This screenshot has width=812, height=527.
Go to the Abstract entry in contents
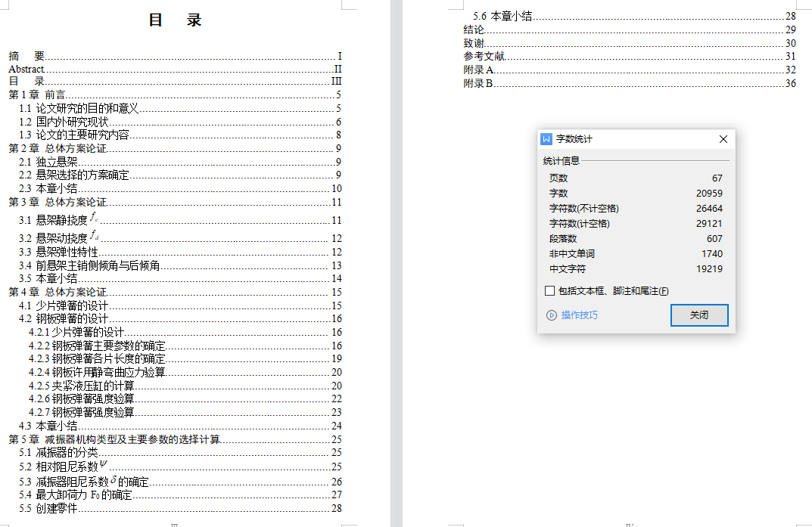tap(26, 69)
